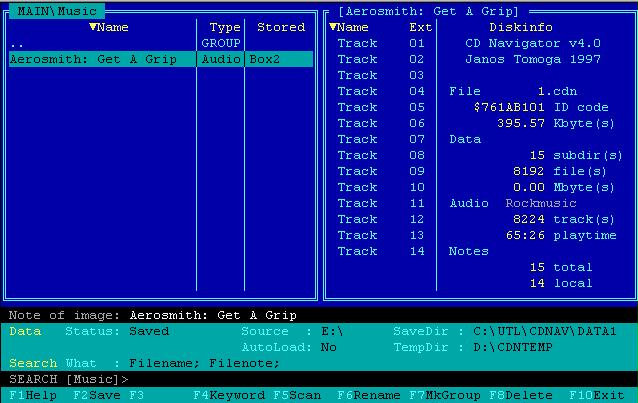638x403 pixels.
Task: Click the Diskinfo header
Action: click(x=520, y=27)
